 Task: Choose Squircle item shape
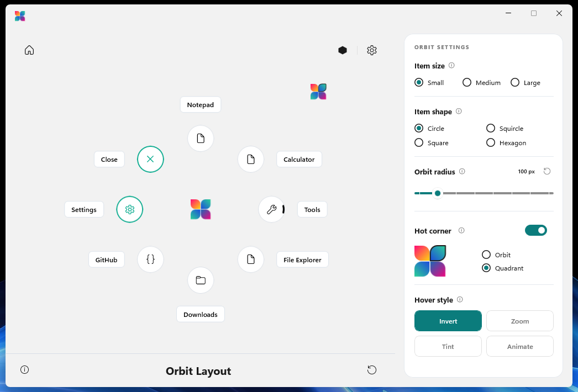[x=505, y=128]
